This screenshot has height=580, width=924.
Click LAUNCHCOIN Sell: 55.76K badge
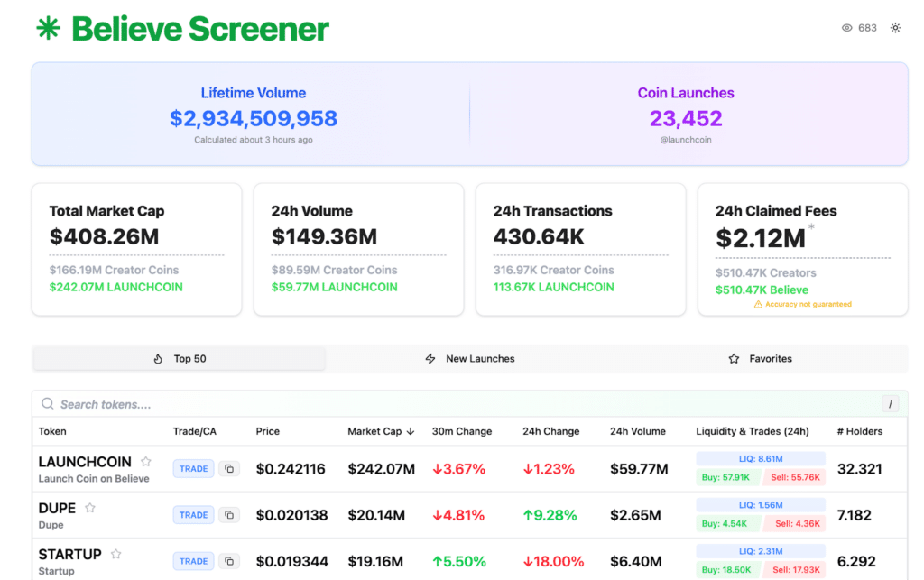click(x=795, y=477)
